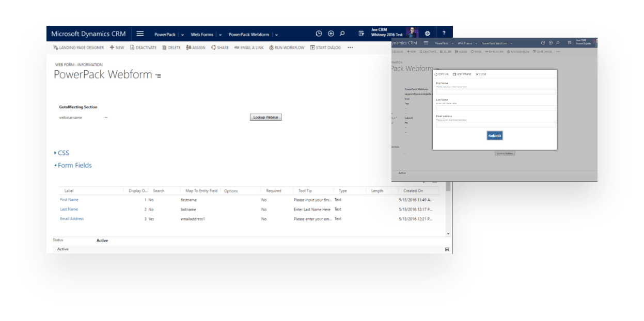Click Copy iFrame in preview dialog
Screen dimensions: 644x321
click(x=462, y=74)
